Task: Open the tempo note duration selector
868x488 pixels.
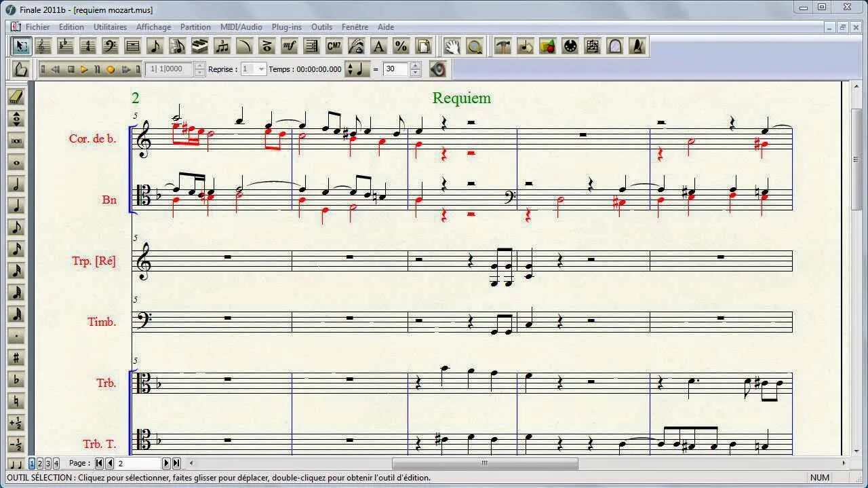Action: pyautogui.click(x=357, y=69)
